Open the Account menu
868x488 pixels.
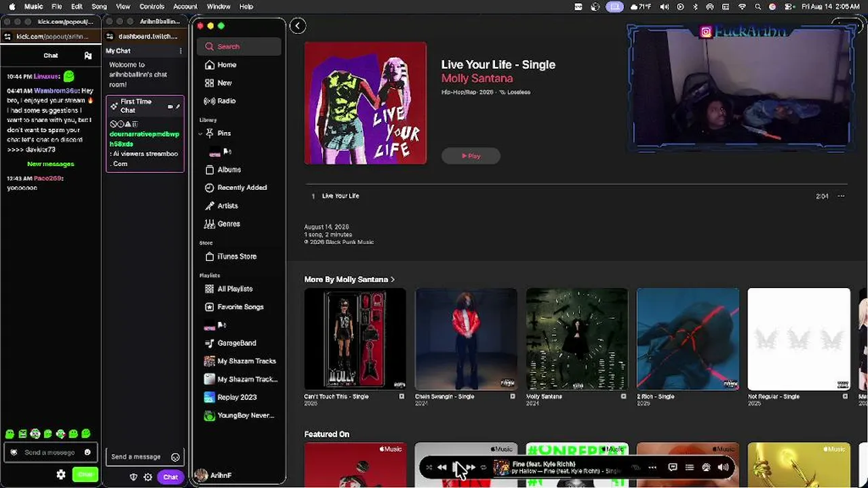point(185,7)
